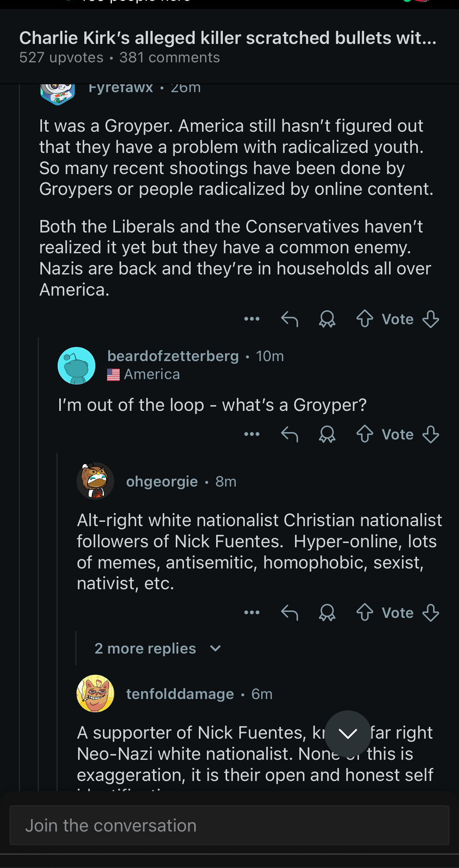The image size is (459, 868).
Task: Upvote ohgeorgie's explanation comment
Action: point(365,612)
